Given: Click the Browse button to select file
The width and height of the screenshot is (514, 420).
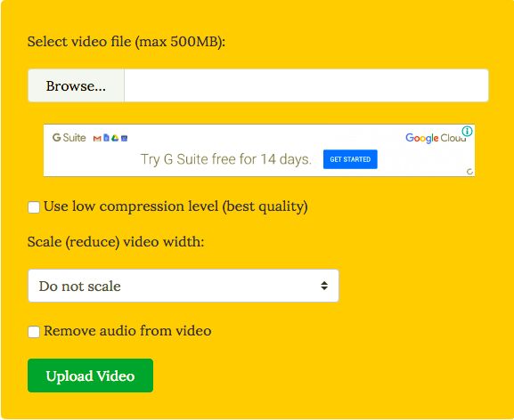Looking at the screenshot, I should coord(76,85).
